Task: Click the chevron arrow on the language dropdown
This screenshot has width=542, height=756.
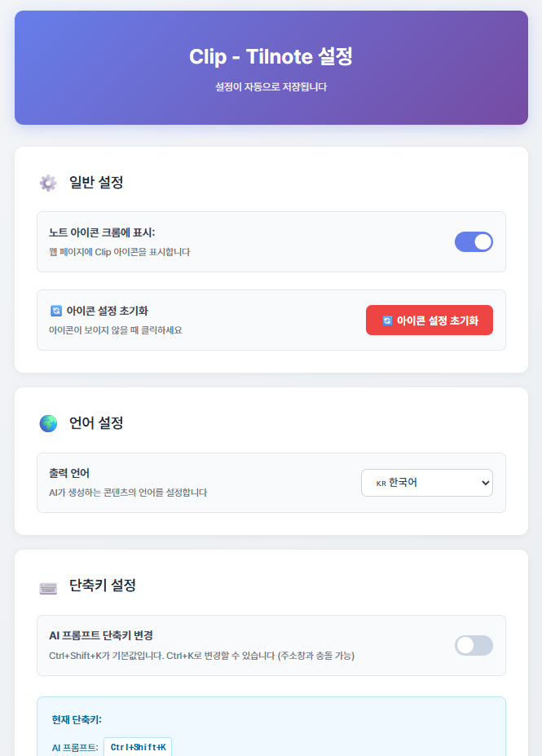Action: [486, 483]
